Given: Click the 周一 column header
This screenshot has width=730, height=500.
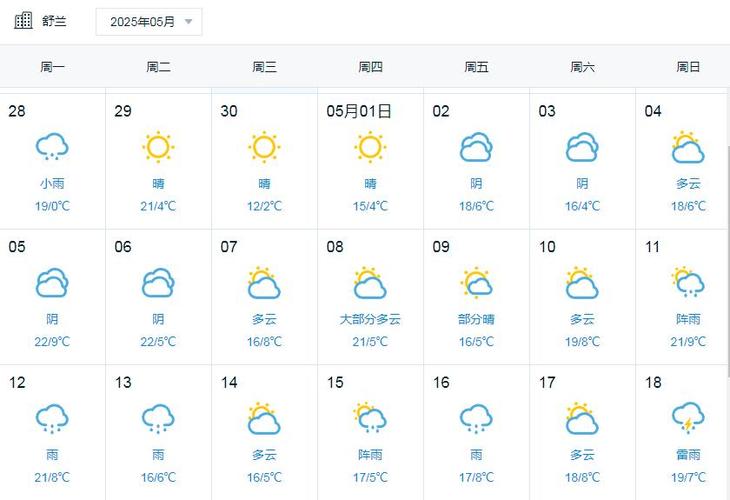Looking at the screenshot, I should click(53, 67).
